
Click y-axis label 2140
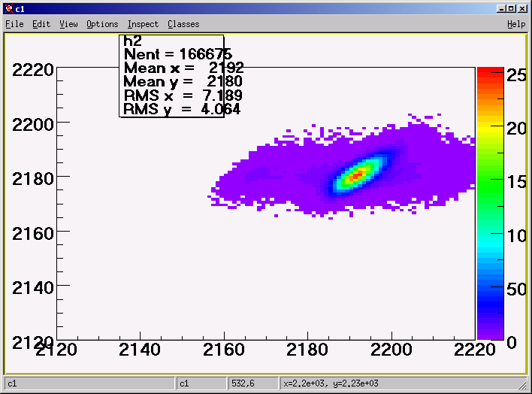pos(33,288)
